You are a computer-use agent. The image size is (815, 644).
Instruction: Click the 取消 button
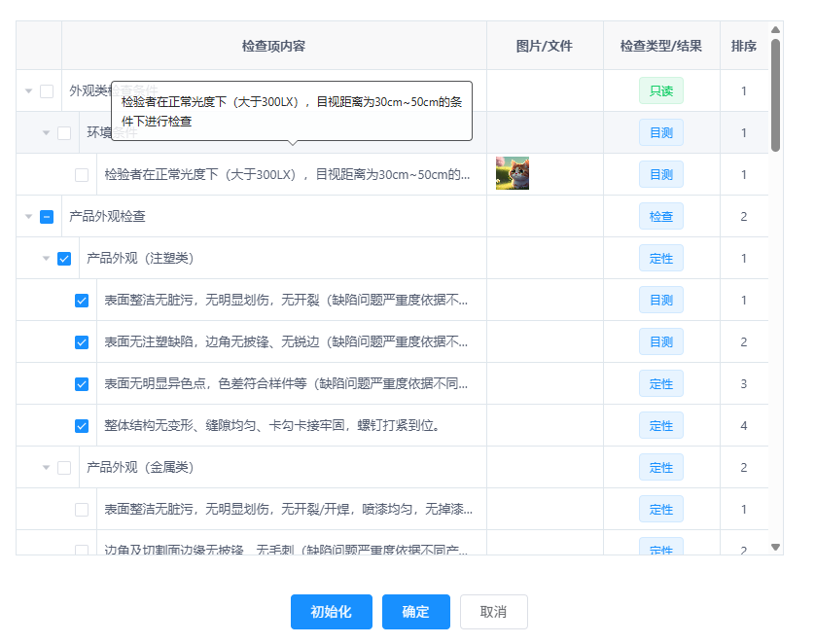pos(493,612)
